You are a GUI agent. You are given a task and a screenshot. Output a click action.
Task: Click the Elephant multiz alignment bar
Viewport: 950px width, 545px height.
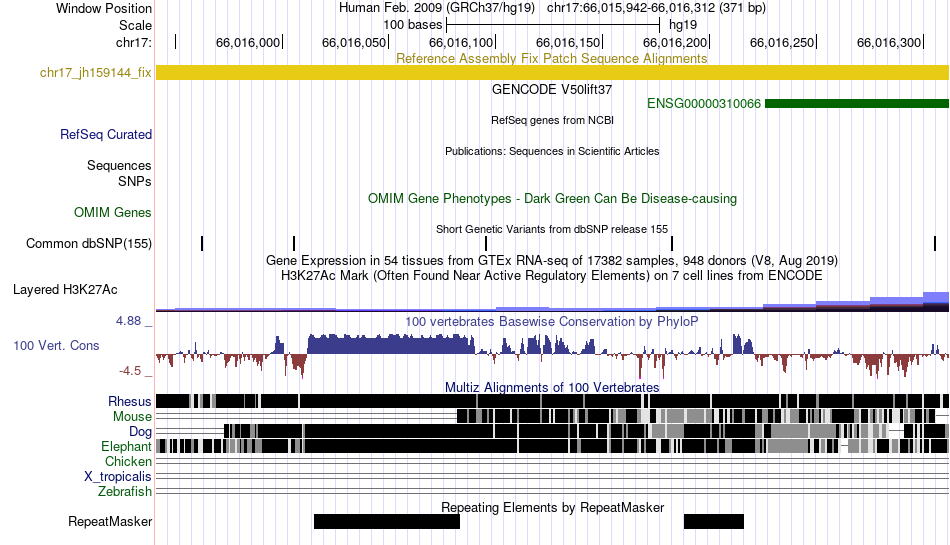(552, 446)
